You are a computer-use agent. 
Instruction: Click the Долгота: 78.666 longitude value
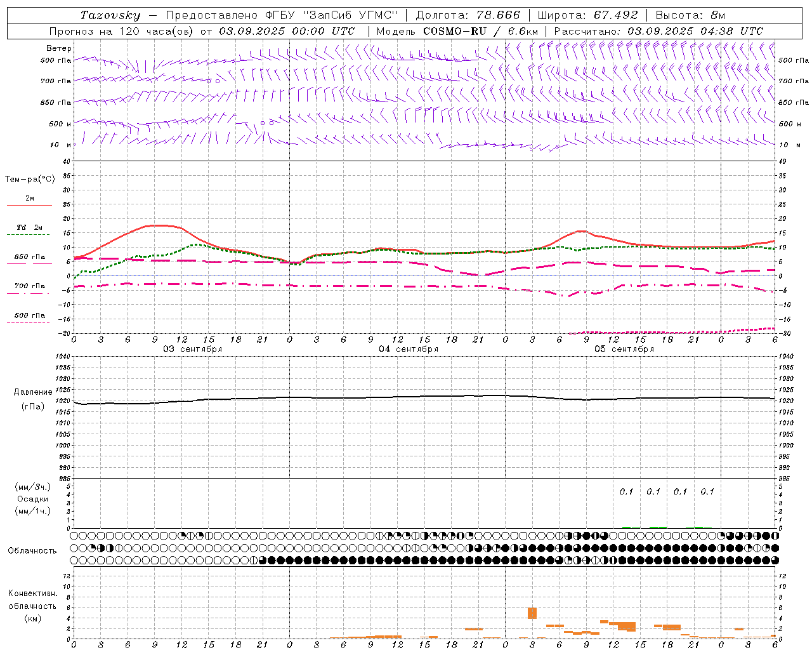(468, 15)
